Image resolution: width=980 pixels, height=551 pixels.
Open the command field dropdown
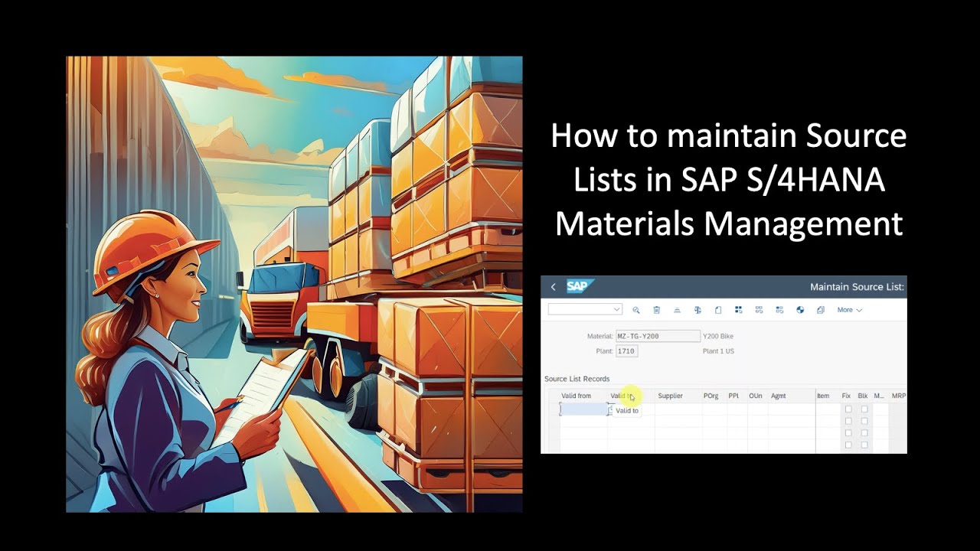click(617, 309)
